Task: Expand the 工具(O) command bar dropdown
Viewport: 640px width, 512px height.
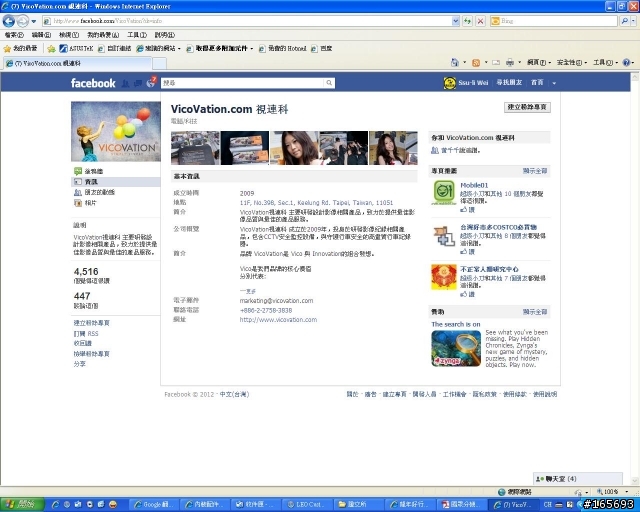Action: pyautogui.click(x=605, y=62)
